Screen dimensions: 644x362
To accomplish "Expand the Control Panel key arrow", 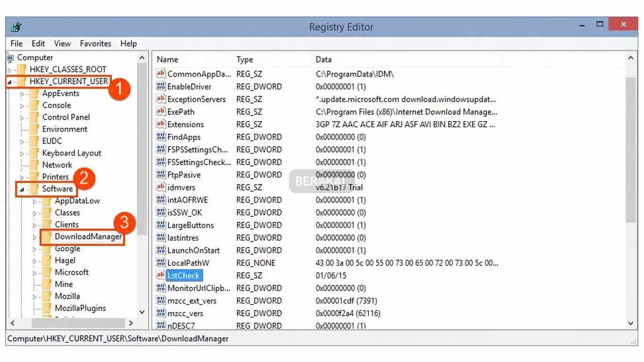I will (22, 118).
